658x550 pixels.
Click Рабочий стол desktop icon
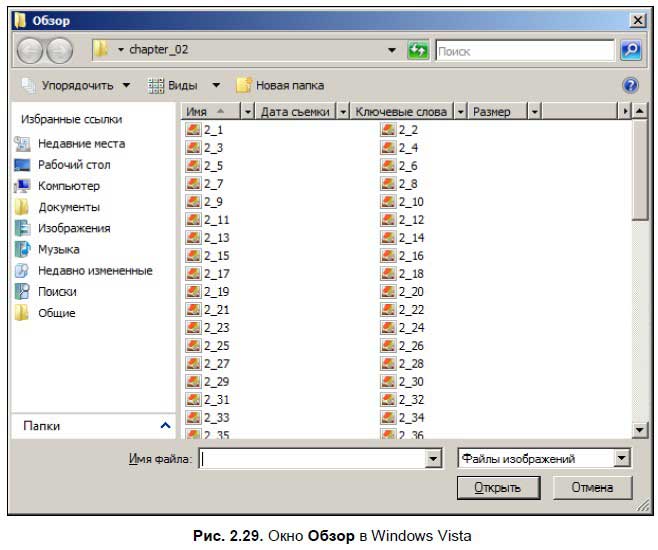(22, 165)
